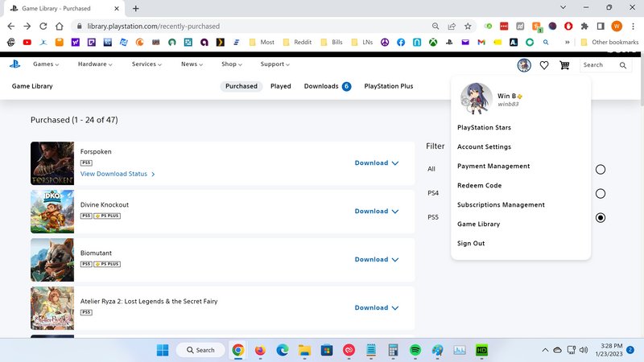Open the Facebook bookmark icon
This screenshot has width=644, height=362.
click(x=400, y=42)
